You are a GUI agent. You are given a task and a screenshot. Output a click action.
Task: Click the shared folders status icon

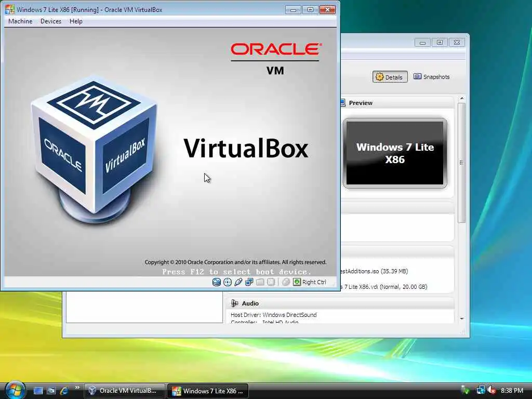(260, 282)
